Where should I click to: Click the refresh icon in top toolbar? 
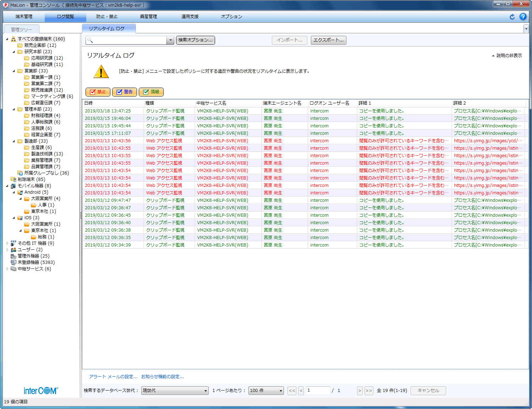tap(512, 17)
